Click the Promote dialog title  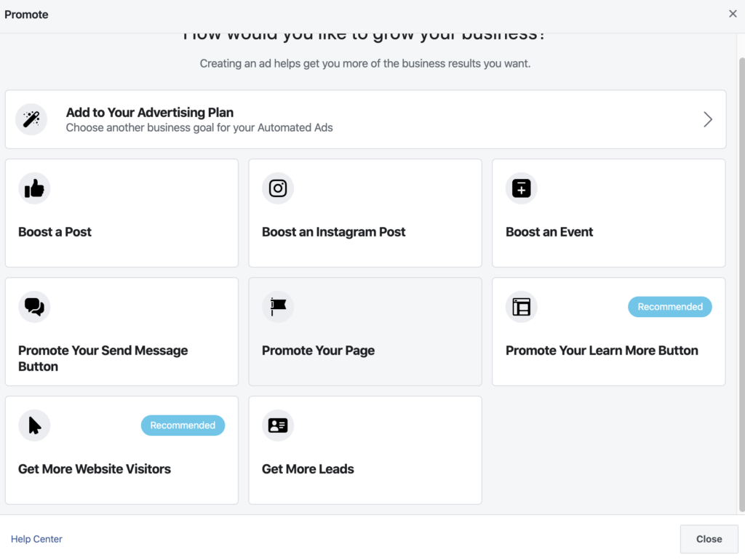[27, 15]
